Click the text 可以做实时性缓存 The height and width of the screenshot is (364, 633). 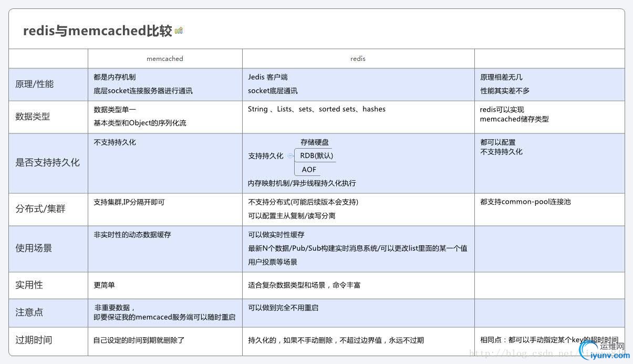(276, 235)
